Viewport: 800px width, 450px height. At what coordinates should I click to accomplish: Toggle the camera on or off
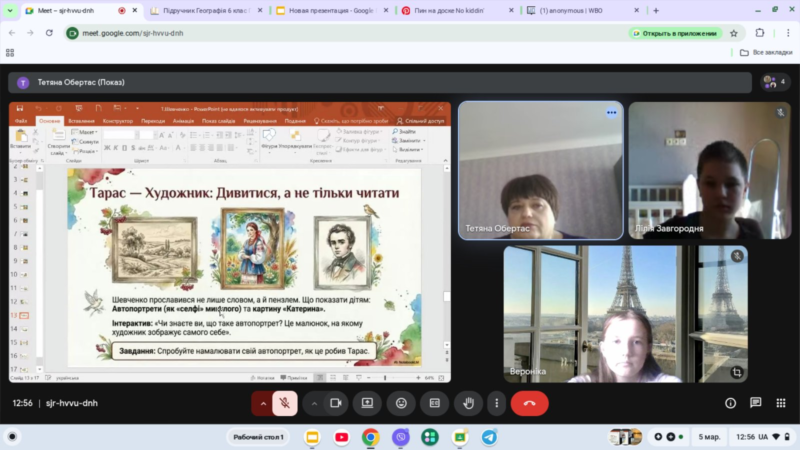pyautogui.click(x=336, y=403)
